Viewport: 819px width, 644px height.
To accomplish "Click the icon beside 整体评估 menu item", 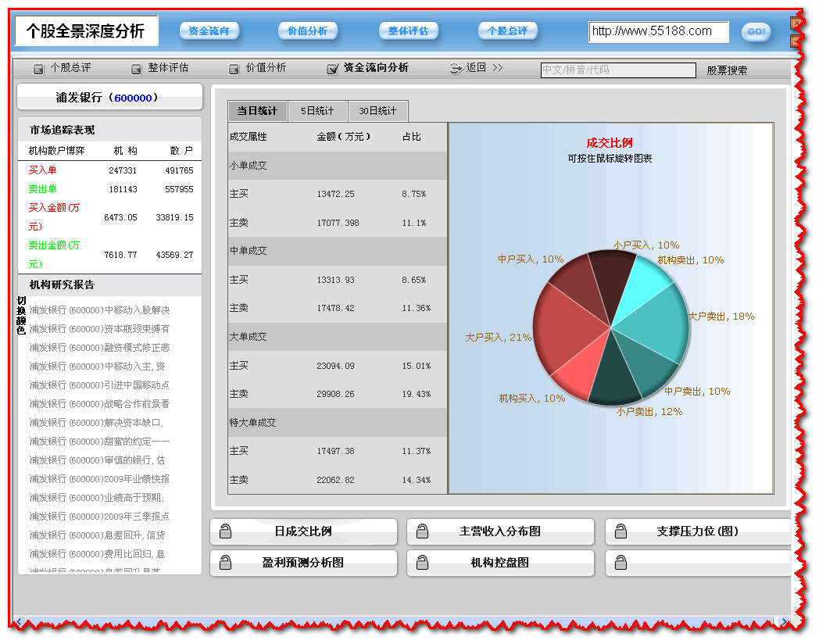I will point(136,69).
